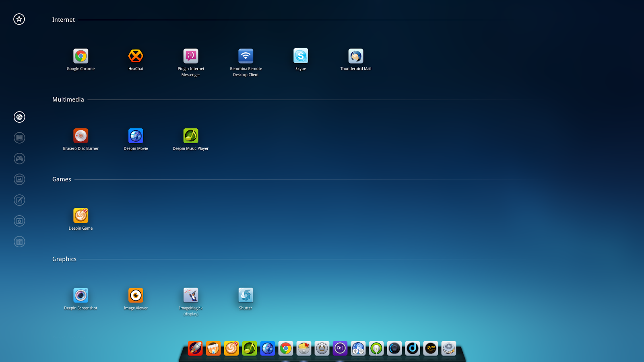
Task: Open the Trash from the dock
Action: (x=449, y=348)
